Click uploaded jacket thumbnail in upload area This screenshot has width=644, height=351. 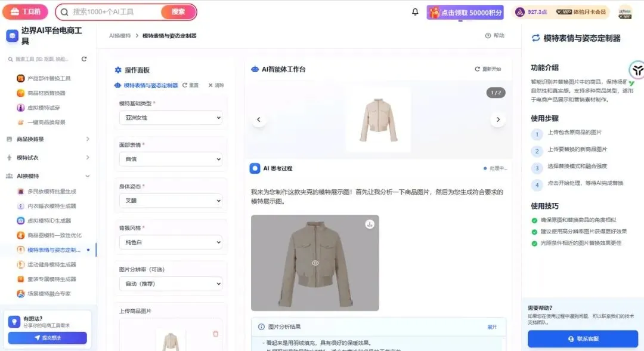click(171, 341)
